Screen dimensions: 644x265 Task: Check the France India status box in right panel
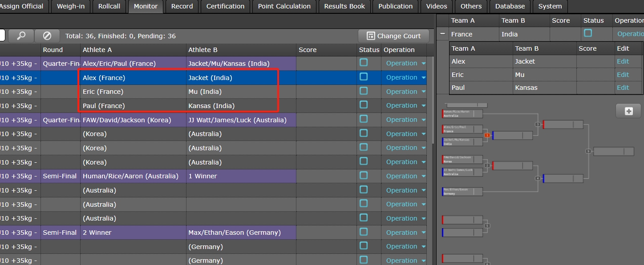click(588, 33)
